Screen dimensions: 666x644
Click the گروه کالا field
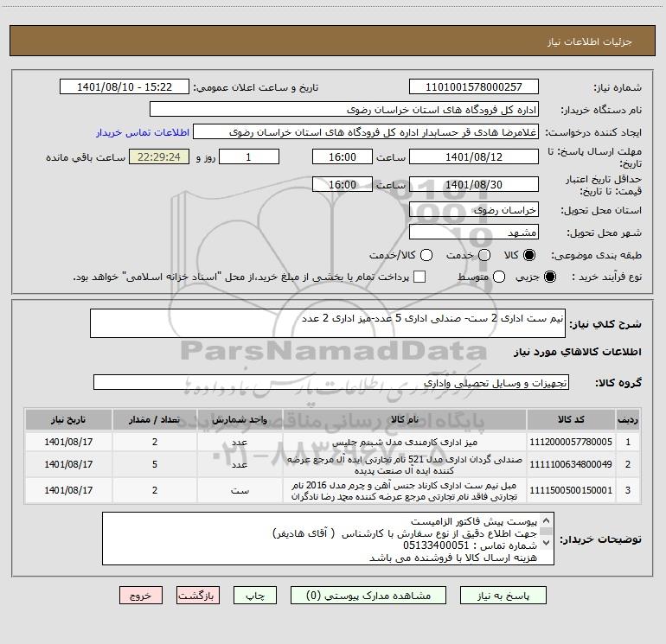click(x=331, y=382)
